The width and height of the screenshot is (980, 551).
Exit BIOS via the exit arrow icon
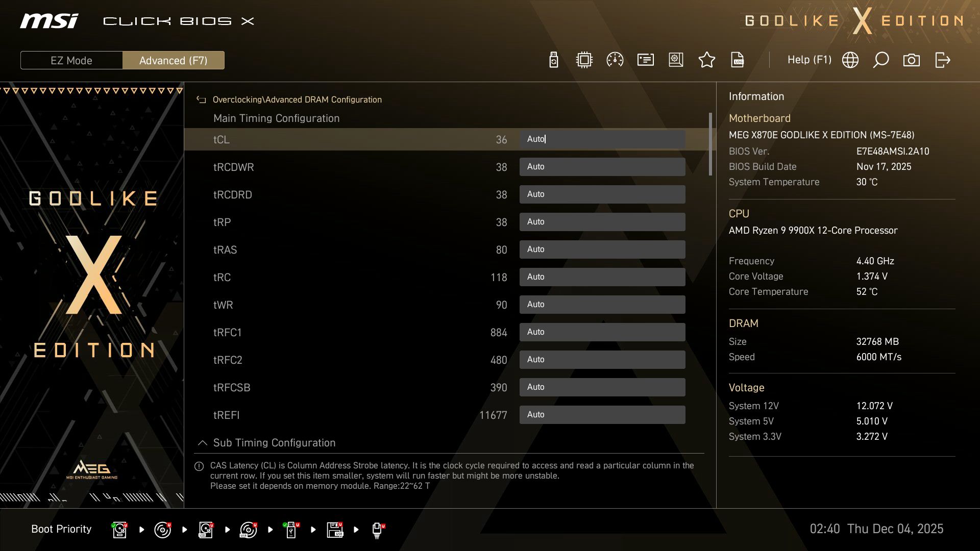coord(942,60)
